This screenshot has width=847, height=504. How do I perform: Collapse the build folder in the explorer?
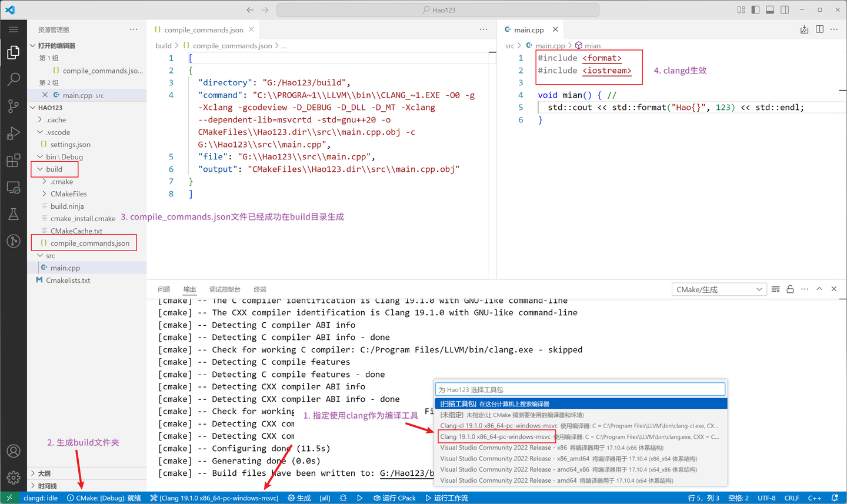54,169
